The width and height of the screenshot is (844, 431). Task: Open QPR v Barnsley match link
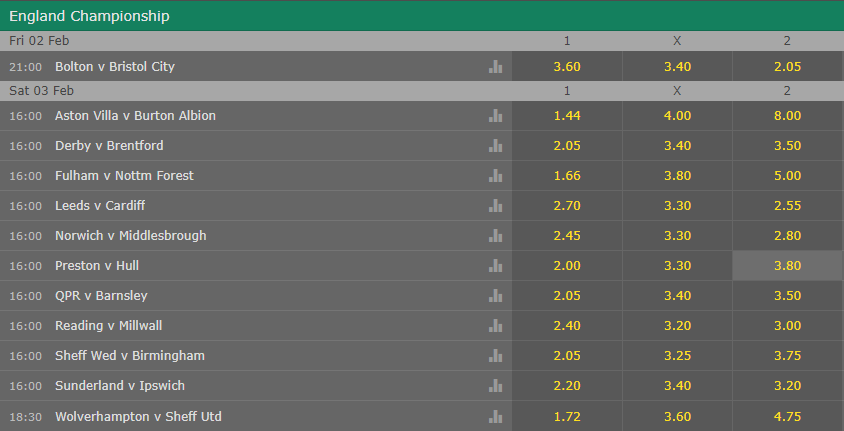[101, 296]
